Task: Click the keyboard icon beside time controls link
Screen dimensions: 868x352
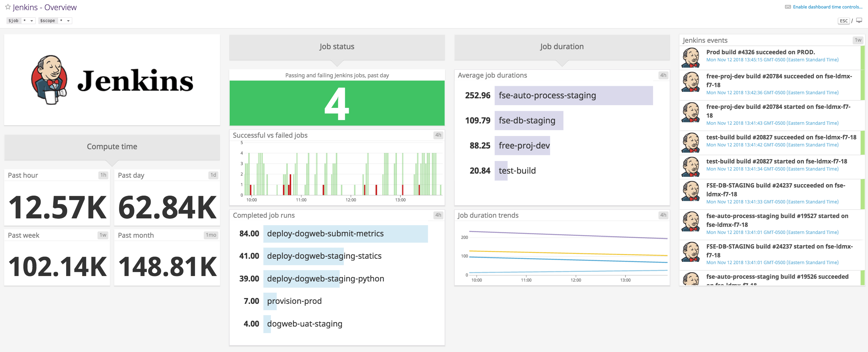Action: pos(788,7)
